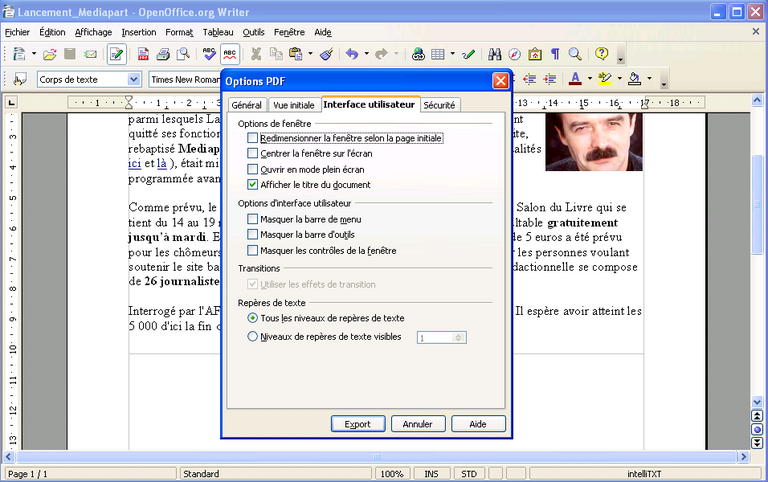Select Tous les niveaux de repères de texte
This screenshot has width=768, height=482.
click(252, 318)
